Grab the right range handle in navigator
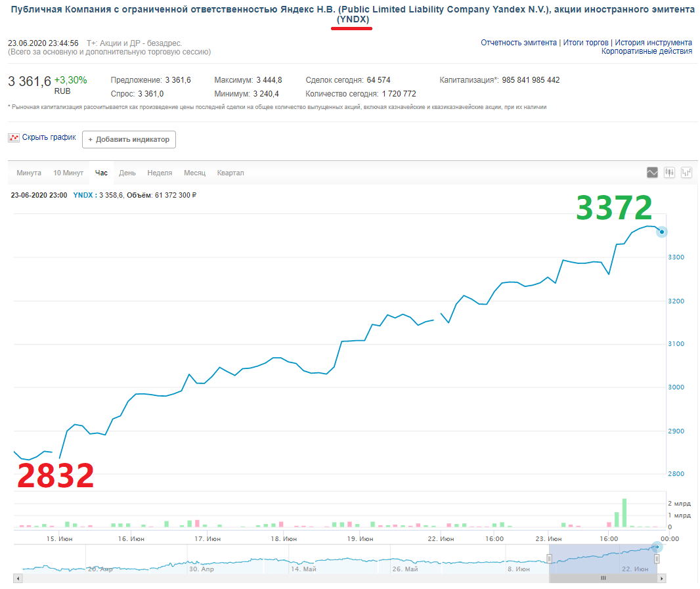Screen dimensions: 700x589 click(657, 559)
